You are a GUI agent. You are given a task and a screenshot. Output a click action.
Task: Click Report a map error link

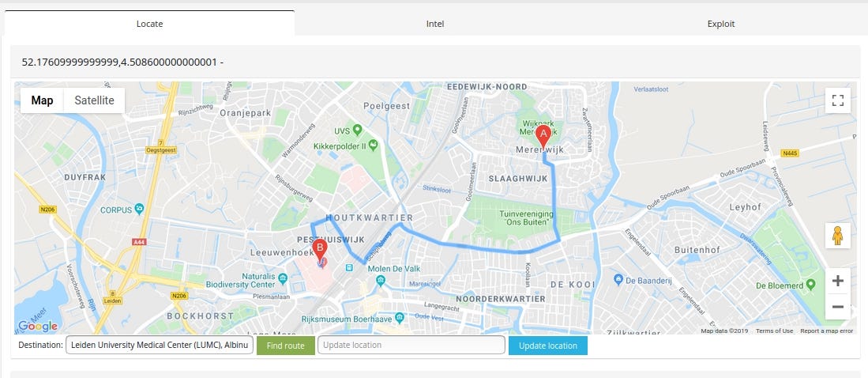click(826, 331)
